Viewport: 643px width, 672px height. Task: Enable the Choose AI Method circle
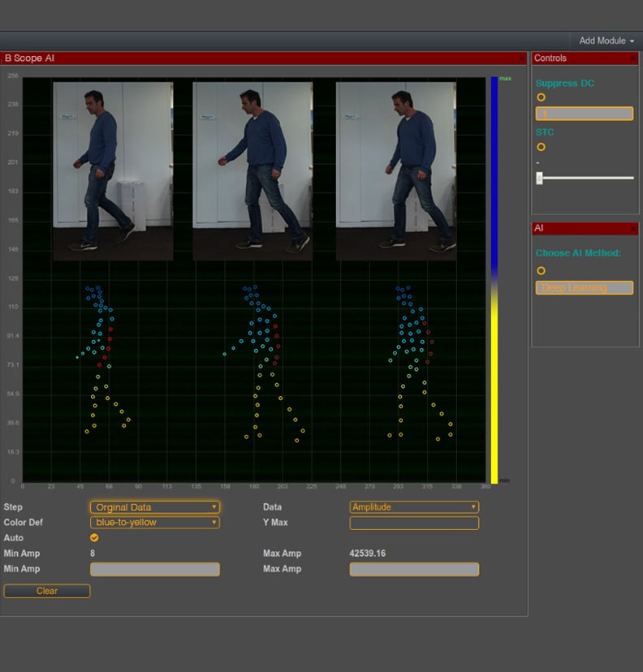(x=541, y=270)
